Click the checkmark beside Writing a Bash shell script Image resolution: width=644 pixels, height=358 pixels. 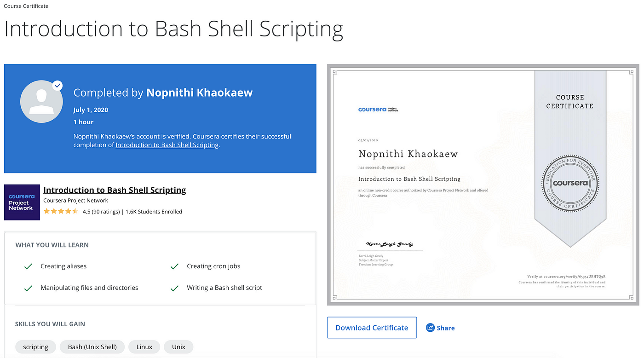174,288
